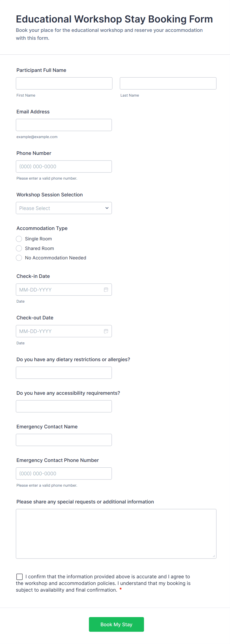Focus the First Name field
This screenshot has height=644, width=230.
pyautogui.click(x=64, y=83)
